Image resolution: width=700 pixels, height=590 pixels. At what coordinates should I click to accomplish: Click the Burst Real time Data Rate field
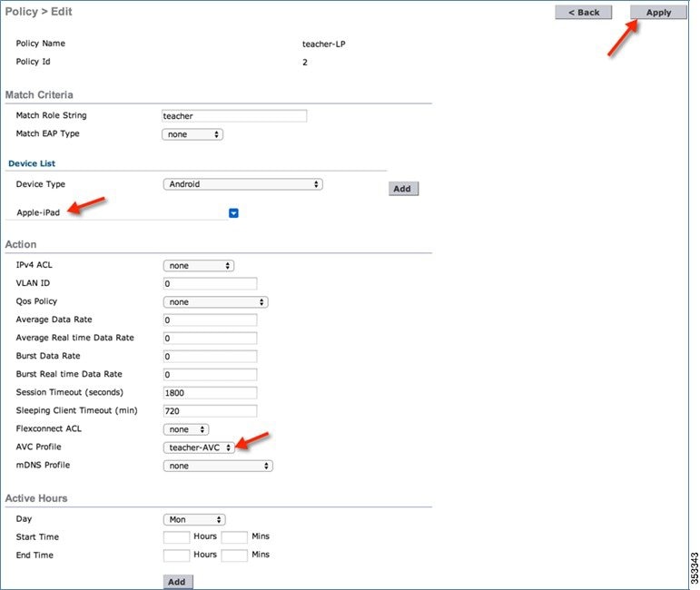click(211, 375)
